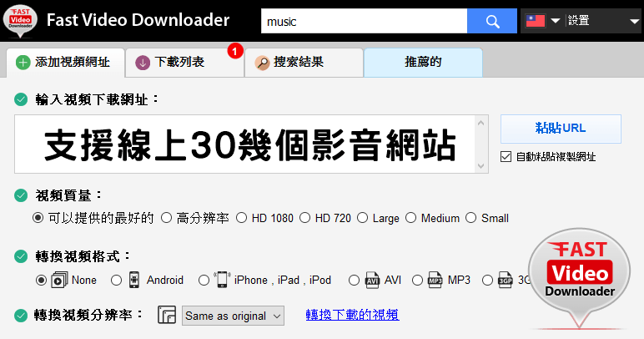Click the large Fast Video Downloader badge

tap(580, 279)
